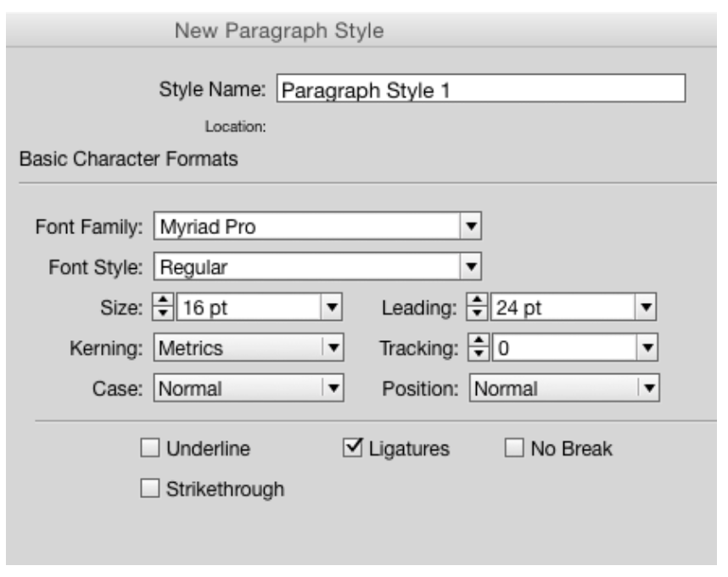Enable the Underline checkbox
The width and height of the screenshot is (728, 577).
[149, 449]
